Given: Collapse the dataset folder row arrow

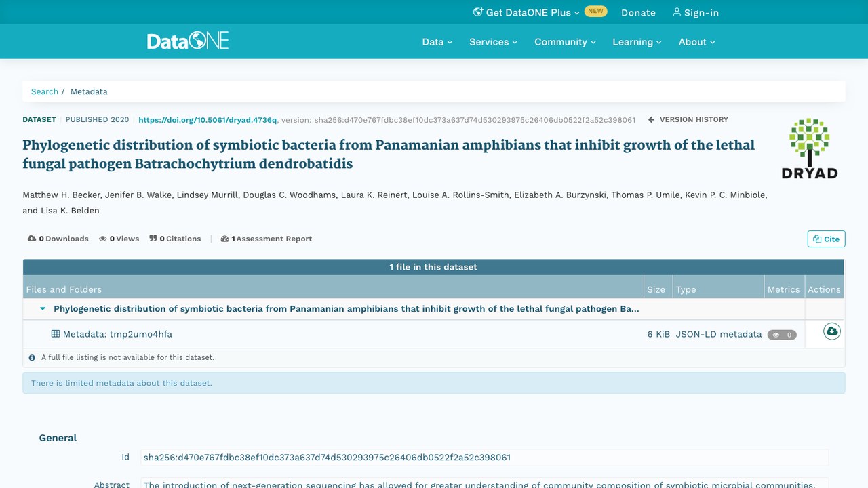Looking at the screenshot, I should click(43, 309).
